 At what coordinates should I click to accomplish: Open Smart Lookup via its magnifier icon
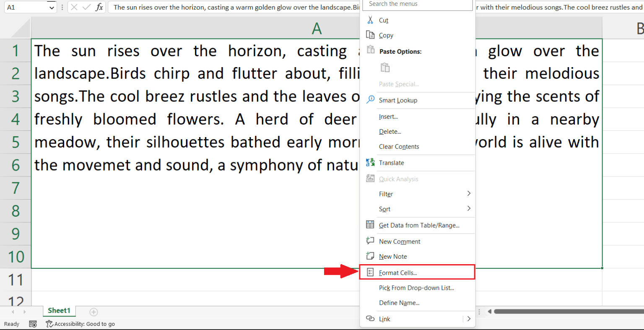(370, 100)
